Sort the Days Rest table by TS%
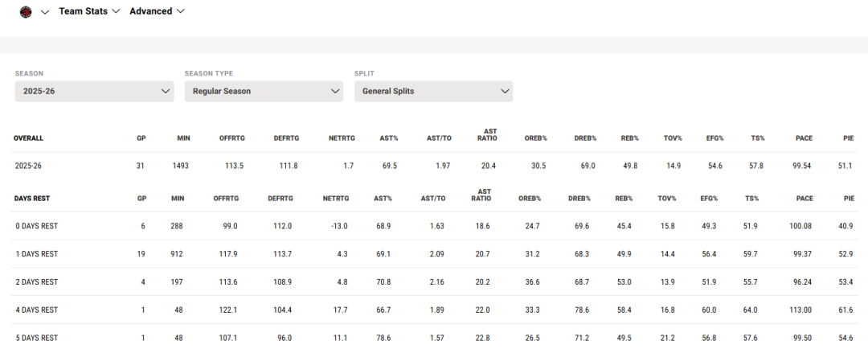The height and width of the screenshot is (353, 868). (751, 198)
